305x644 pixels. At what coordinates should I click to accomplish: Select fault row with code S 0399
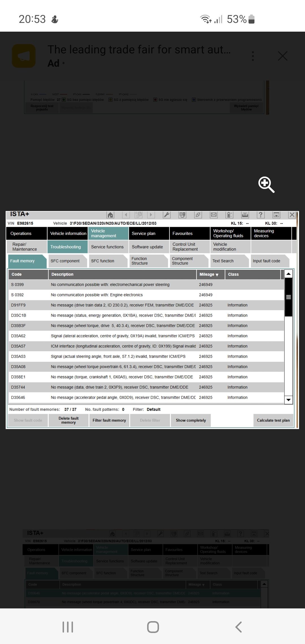tap(146, 285)
